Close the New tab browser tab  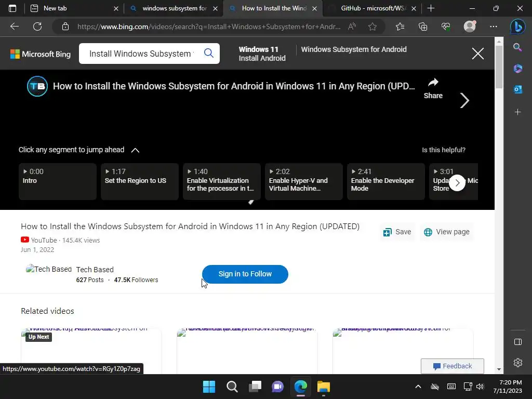coord(116,8)
